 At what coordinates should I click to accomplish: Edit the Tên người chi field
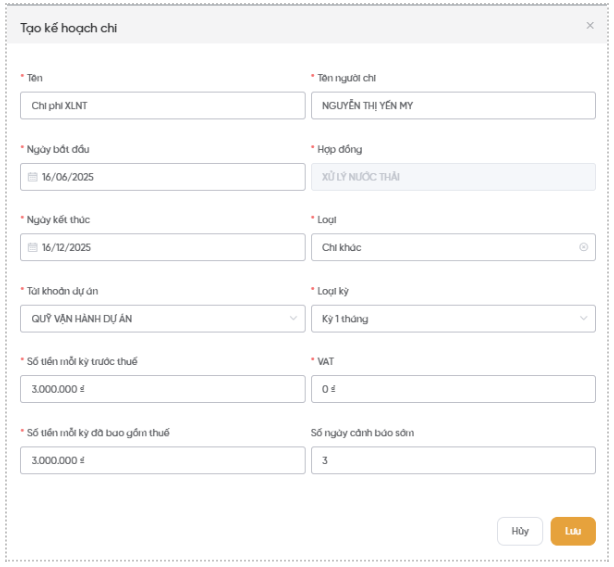(453, 105)
